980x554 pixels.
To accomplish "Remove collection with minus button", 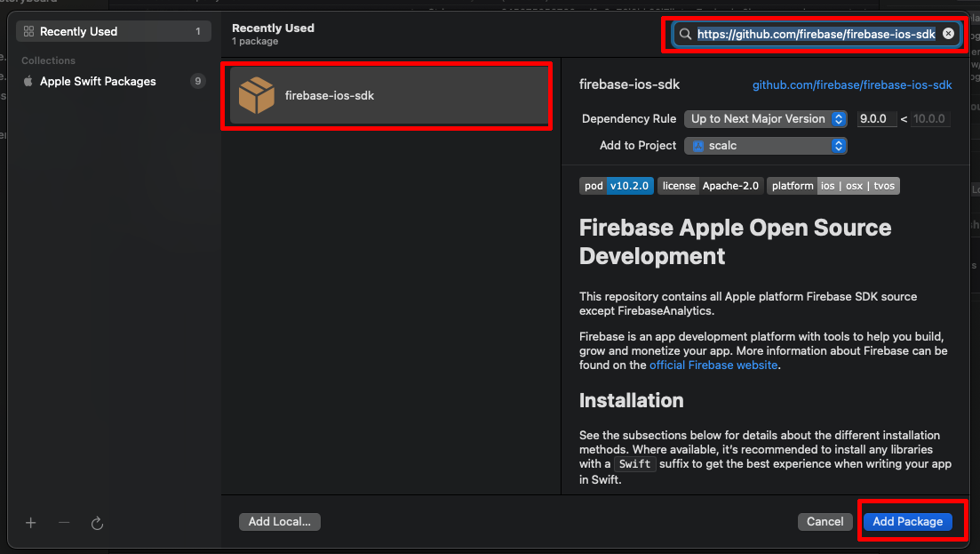I will pyautogui.click(x=64, y=523).
